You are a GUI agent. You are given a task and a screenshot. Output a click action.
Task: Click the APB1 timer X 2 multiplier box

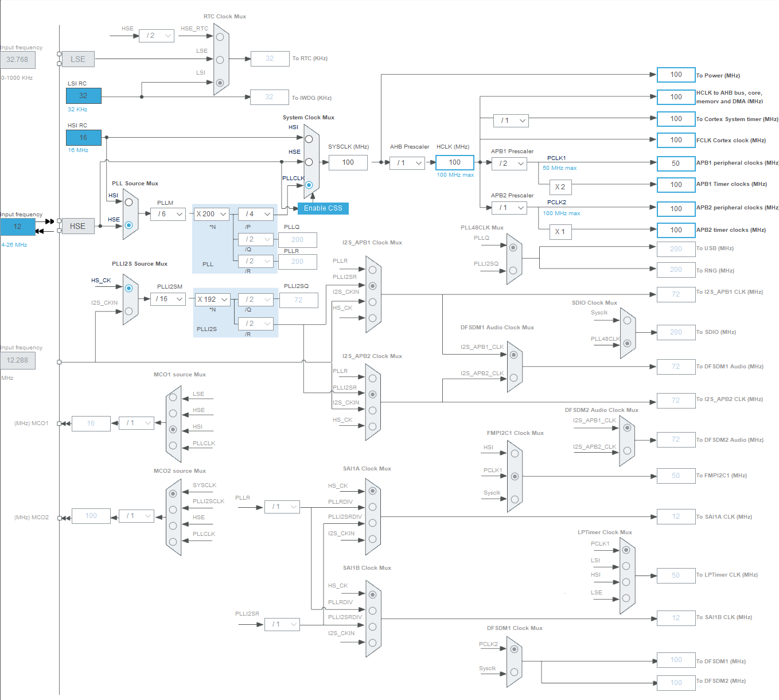(560, 187)
